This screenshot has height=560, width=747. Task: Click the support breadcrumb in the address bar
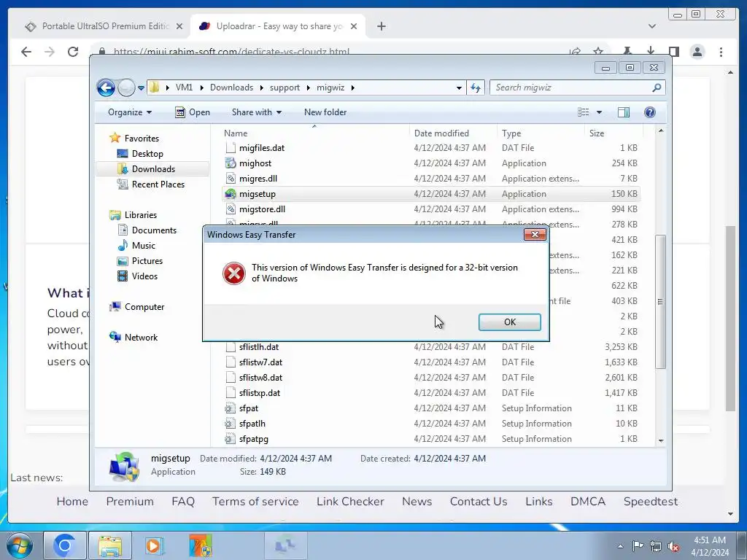pos(285,87)
